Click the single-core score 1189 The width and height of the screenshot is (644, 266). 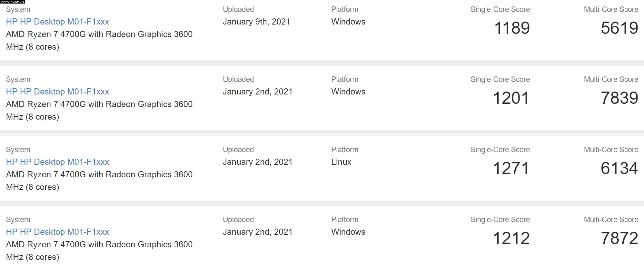pos(512,28)
